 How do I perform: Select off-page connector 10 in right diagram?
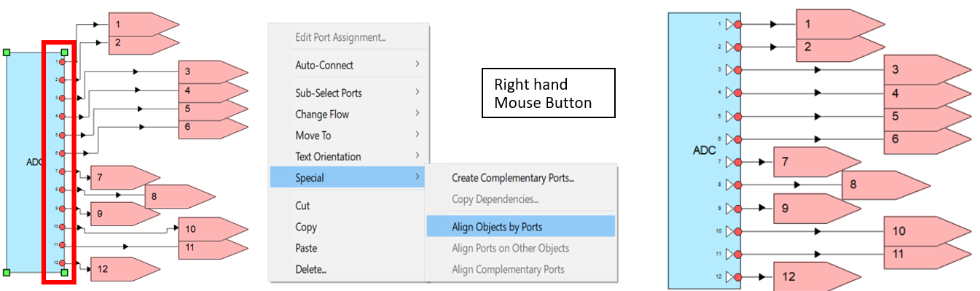click(x=928, y=231)
